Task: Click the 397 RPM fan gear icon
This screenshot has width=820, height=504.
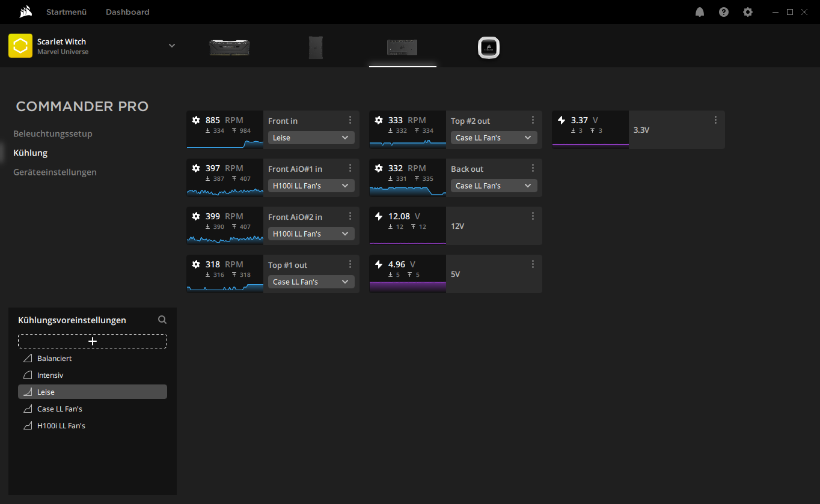Action: click(x=196, y=168)
